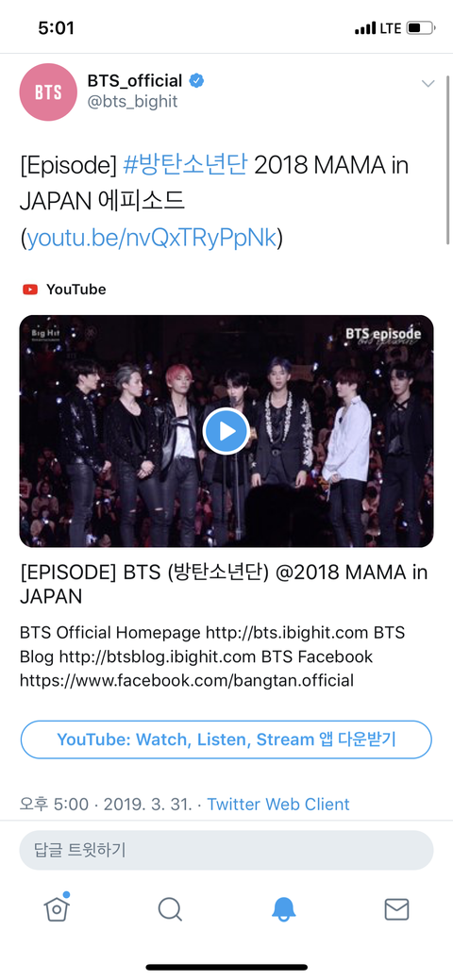Screen dimensions: 453x980
Task: Tap the BTS_official display name
Action: (x=135, y=80)
